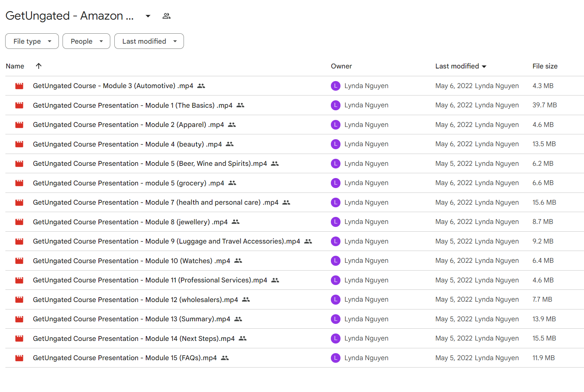Image resolution: width=584 pixels, height=392 pixels.
Task: Click shared icon next to Module 5 (Beer, Wine and Spirits)
Action: 275,164
